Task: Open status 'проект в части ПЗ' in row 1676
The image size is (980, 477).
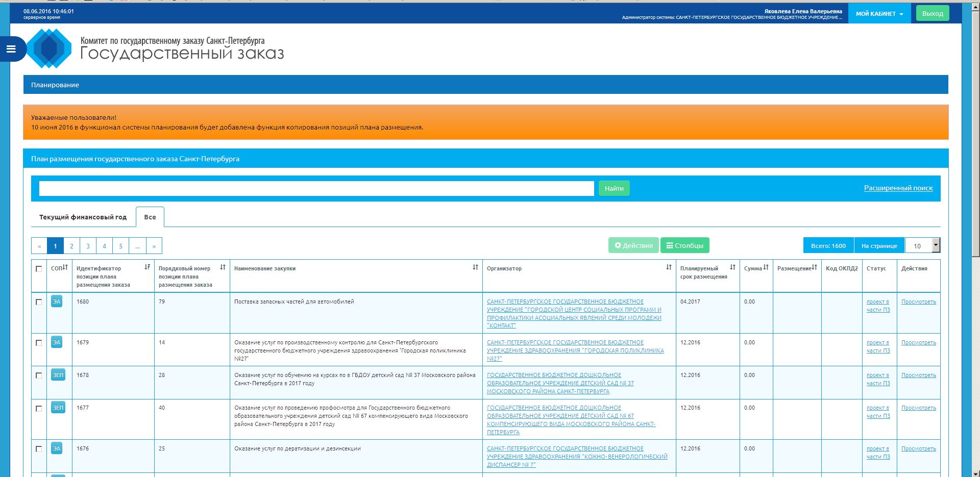Action: click(878, 453)
